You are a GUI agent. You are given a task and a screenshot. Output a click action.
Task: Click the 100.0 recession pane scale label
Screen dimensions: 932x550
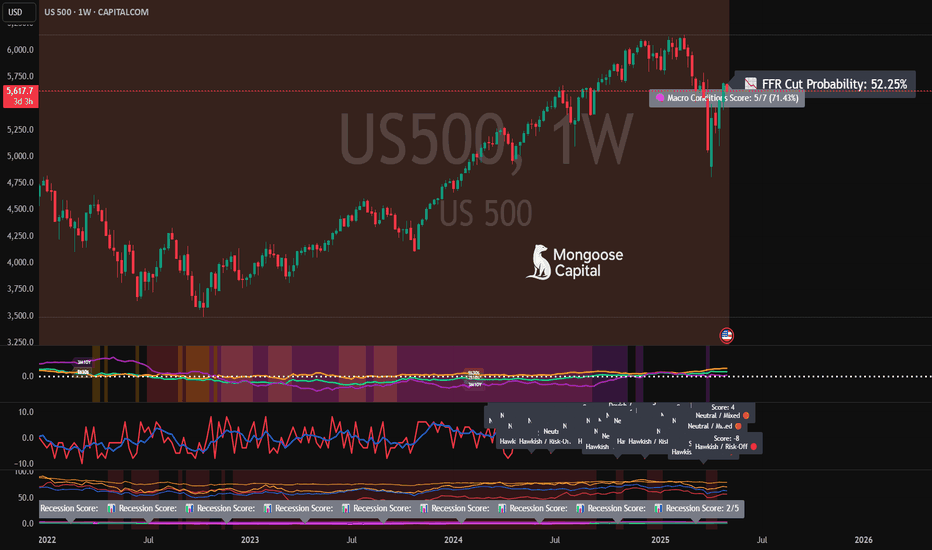point(24,472)
